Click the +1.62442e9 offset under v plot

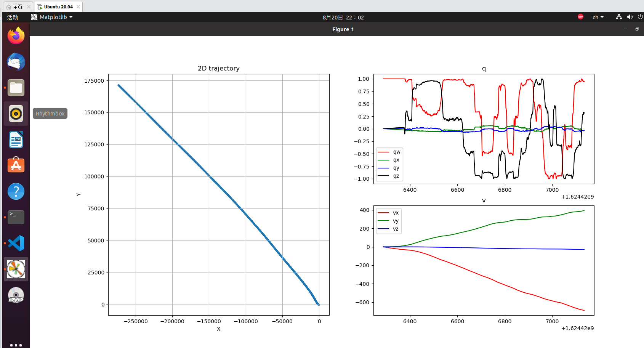pos(578,328)
